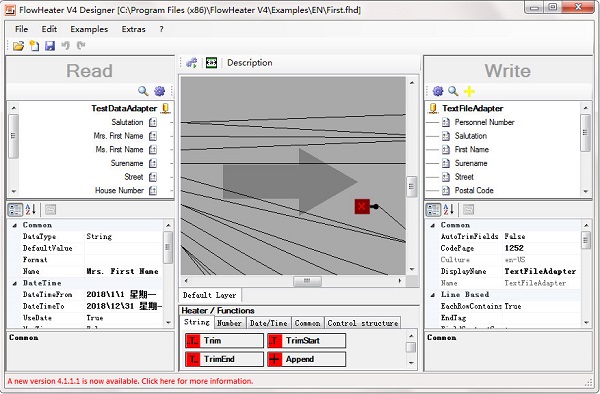Collapse the Common category in Write properties
Image resolution: width=600 pixels, height=394 pixels.
432,225
